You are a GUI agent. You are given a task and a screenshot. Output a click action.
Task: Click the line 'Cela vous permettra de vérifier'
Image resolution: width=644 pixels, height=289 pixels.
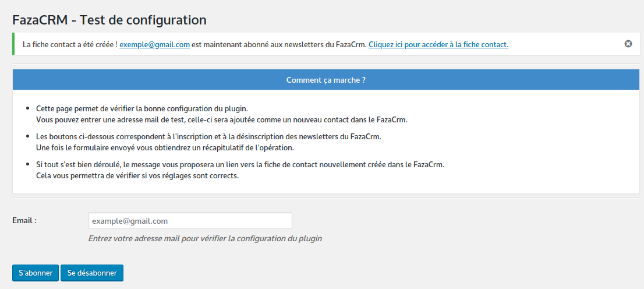click(x=137, y=175)
